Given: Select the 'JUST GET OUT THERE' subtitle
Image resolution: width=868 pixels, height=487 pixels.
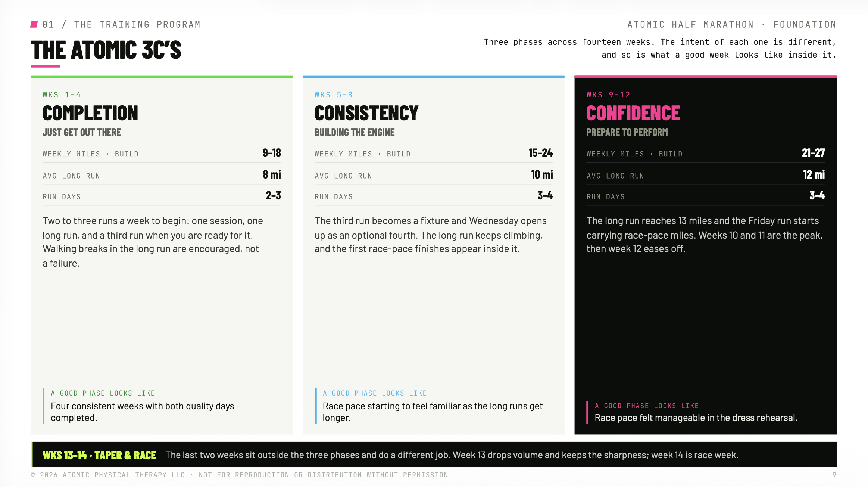Looking at the screenshot, I should (82, 133).
